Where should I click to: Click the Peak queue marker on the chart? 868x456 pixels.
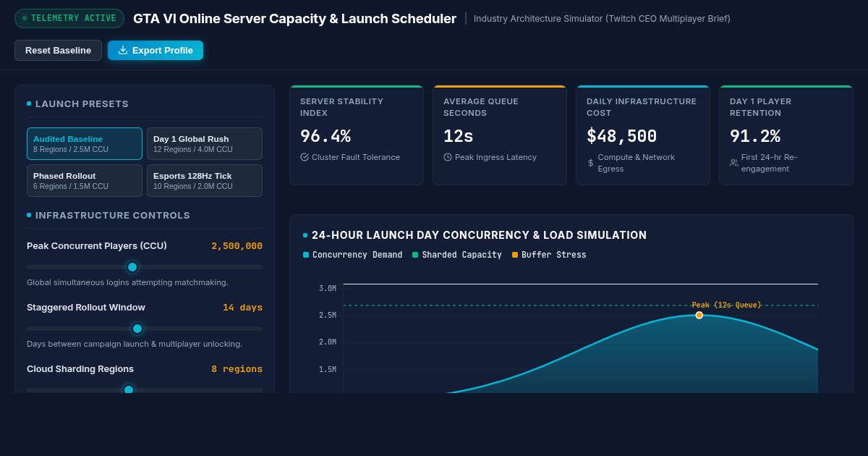(699, 315)
